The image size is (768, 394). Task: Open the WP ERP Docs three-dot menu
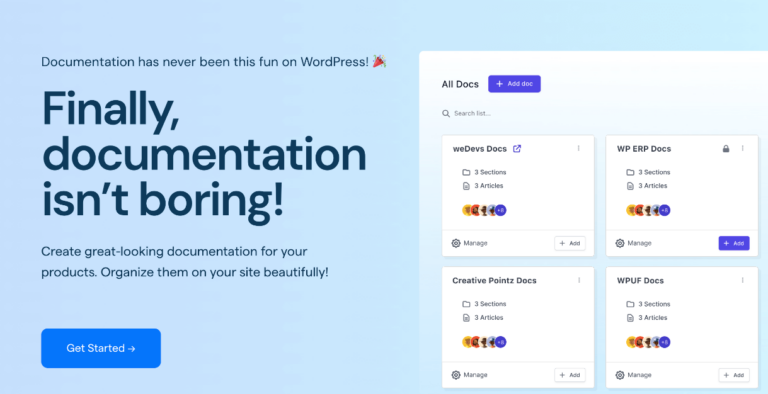pos(743,148)
